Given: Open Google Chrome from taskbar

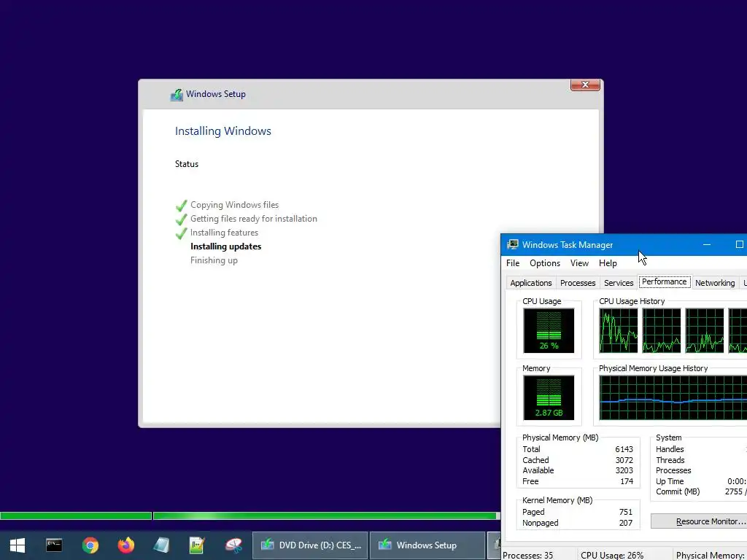Looking at the screenshot, I should tap(90, 545).
